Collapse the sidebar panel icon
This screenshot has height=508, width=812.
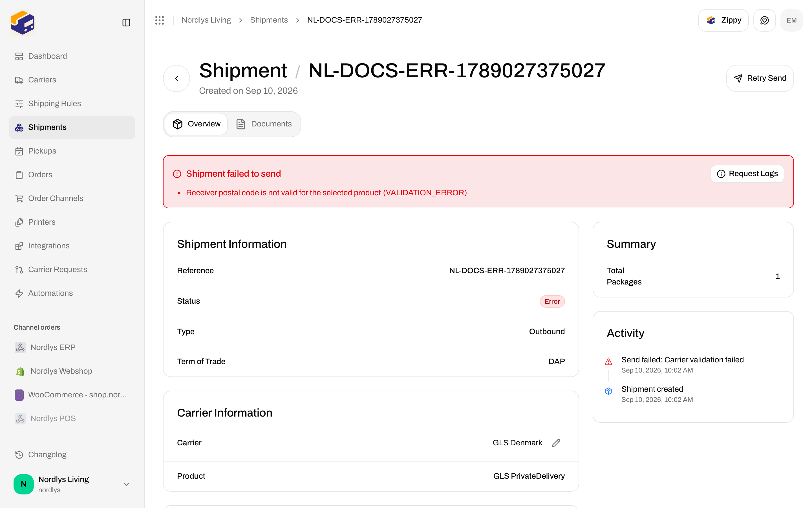(126, 23)
